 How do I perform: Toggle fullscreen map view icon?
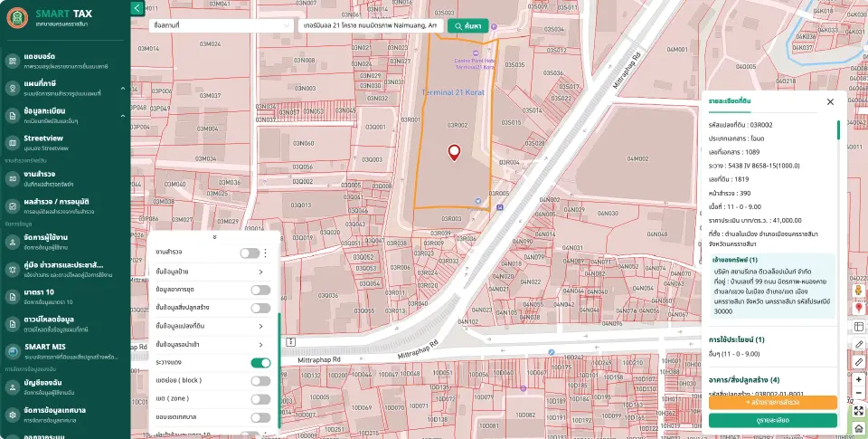click(859, 411)
